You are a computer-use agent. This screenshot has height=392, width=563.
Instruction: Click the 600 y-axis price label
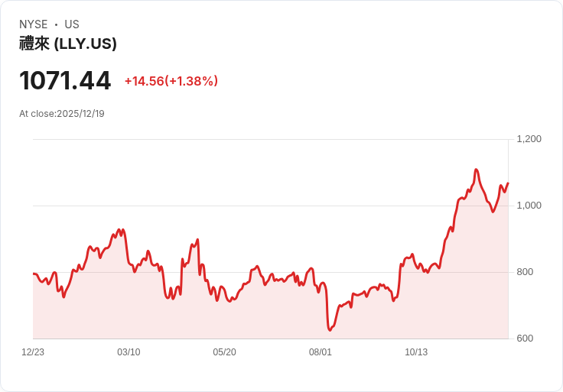pyautogui.click(x=525, y=339)
